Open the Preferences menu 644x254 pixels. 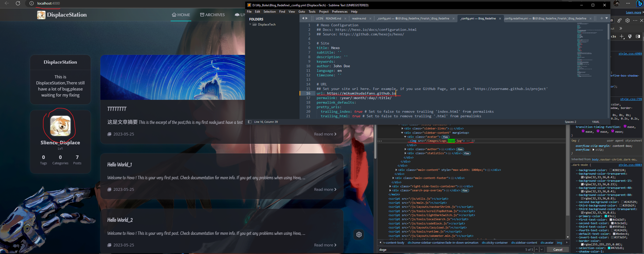pyautogui.click(x=339, y=12)
